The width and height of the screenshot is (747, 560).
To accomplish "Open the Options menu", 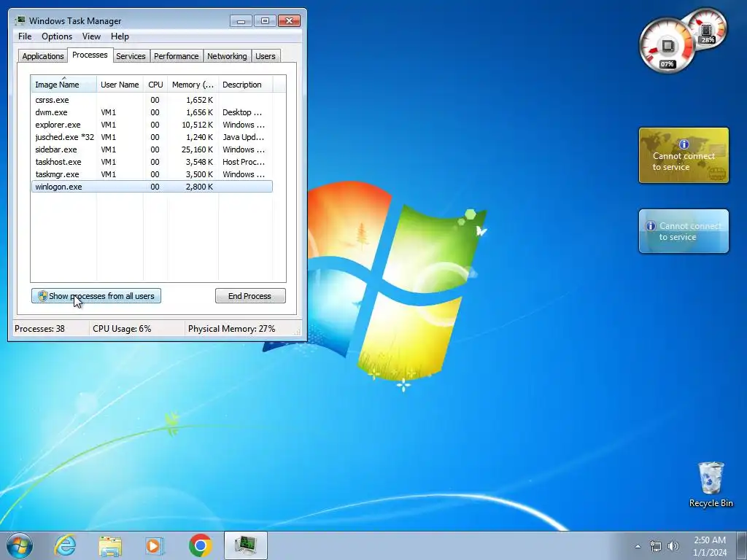I will 57,36.
